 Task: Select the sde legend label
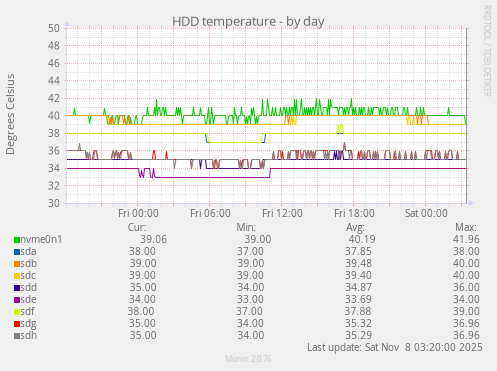(x=28, y=299)
